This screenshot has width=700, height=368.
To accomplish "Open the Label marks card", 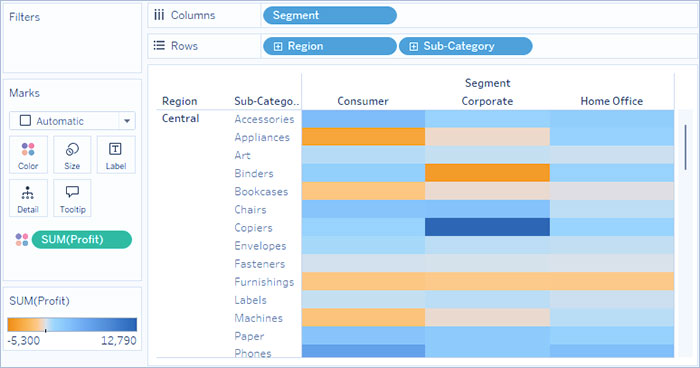I will pyautogui.click(x=116, y=155).
